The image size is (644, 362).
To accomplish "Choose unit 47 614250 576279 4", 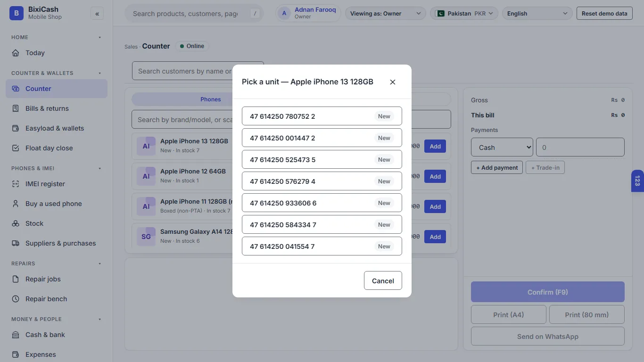I will (x=322, y=181).
